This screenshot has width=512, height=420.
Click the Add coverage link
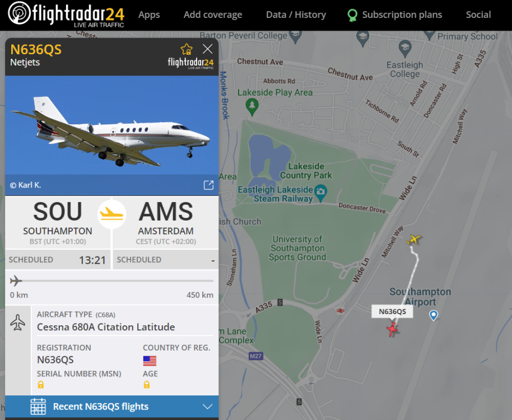point(212,15)
